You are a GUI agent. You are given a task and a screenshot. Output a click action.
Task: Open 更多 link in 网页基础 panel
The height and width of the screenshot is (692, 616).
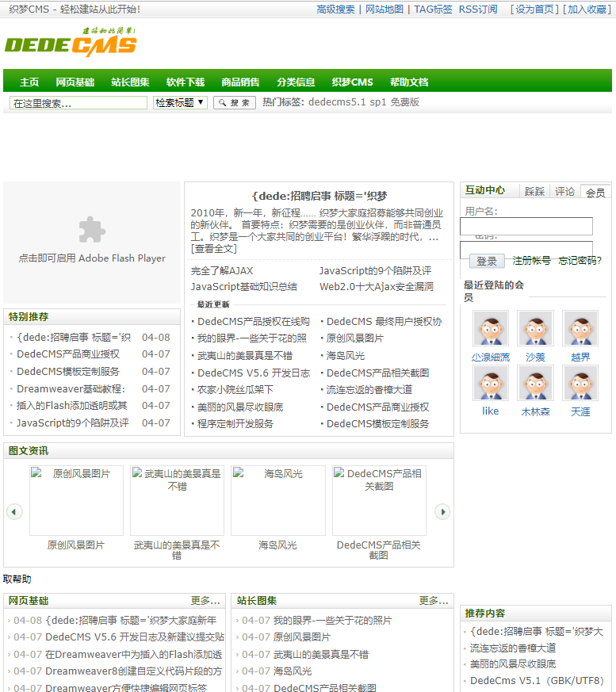click(x=205, y=600)
